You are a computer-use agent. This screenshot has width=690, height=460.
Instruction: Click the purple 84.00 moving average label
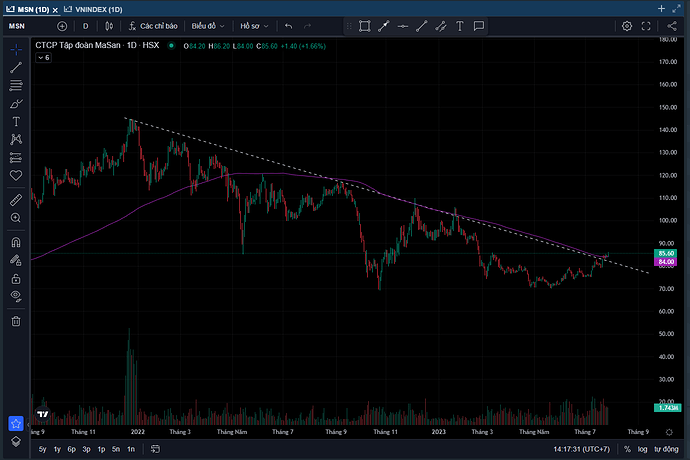pyautogui.click(x=666, y=262)
